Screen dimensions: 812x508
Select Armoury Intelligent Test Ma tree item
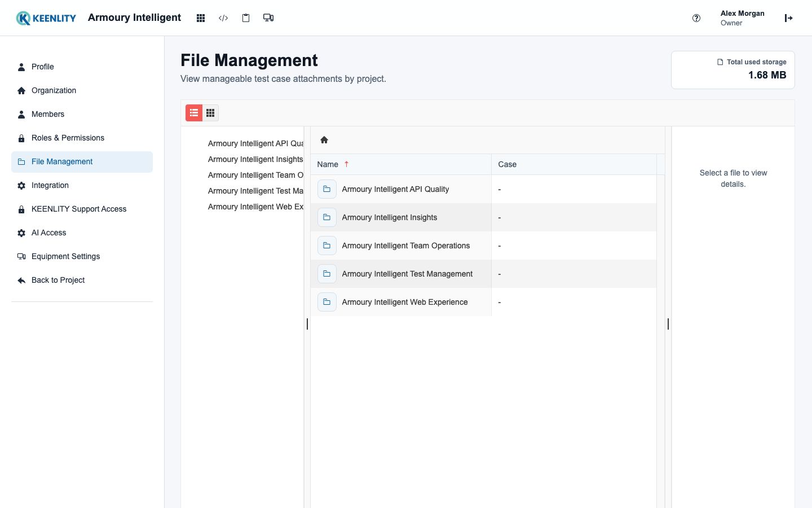pos(255,191)
